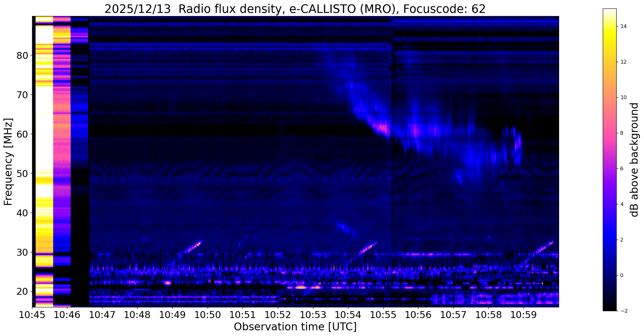Click the 70 MHz frequency tick label
The image size is (644, 336).
click(22, 95)
